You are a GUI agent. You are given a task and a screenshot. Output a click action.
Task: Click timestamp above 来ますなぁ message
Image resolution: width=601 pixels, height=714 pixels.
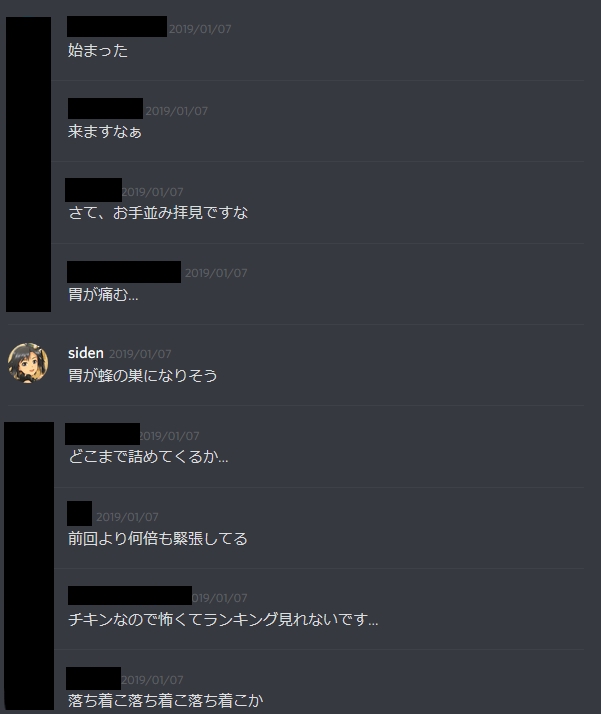pos(177,111)
